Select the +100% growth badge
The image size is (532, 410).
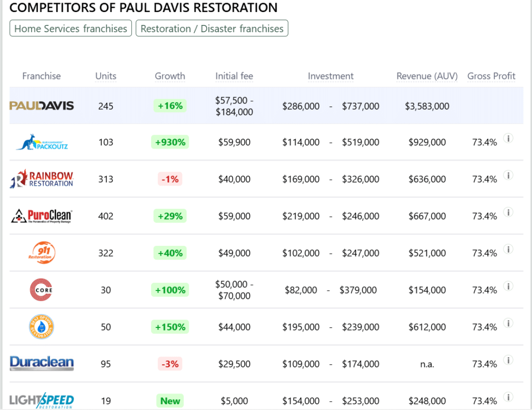(x=170, y=290)
